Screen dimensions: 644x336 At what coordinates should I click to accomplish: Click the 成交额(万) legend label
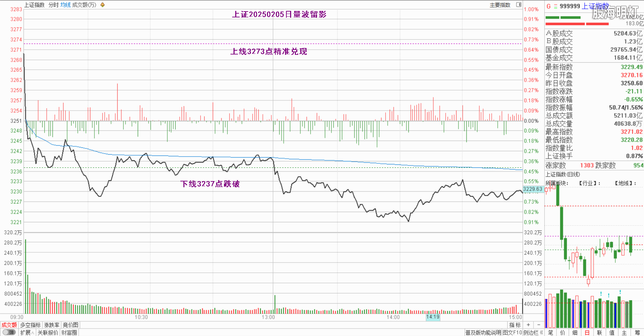(84, 5)
